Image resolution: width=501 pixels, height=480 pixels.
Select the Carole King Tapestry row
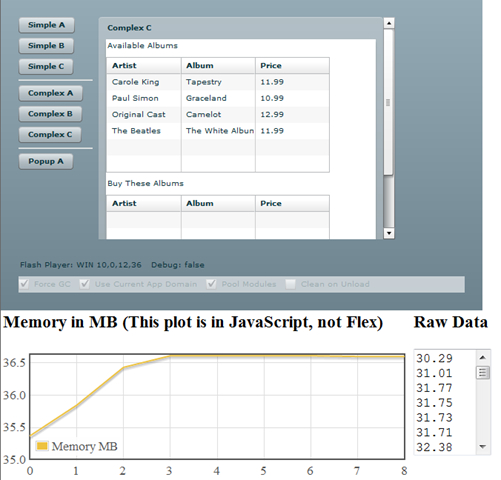[218, 82]
